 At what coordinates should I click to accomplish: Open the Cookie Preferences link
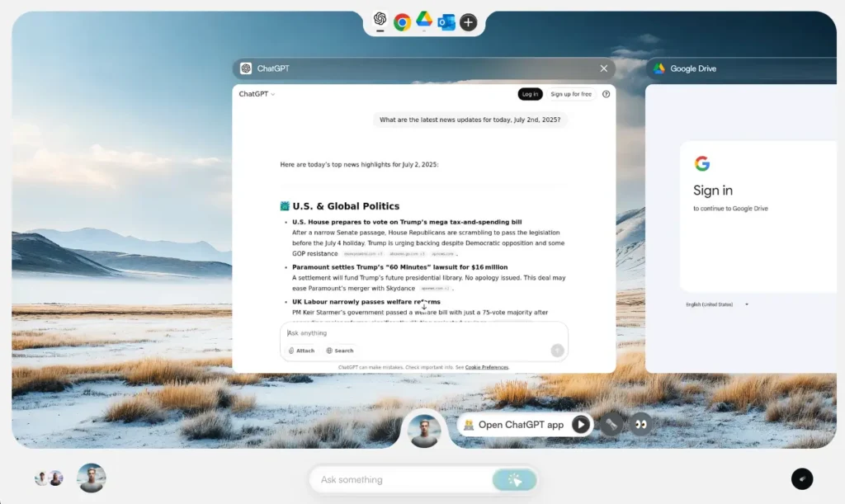point(487,367)
